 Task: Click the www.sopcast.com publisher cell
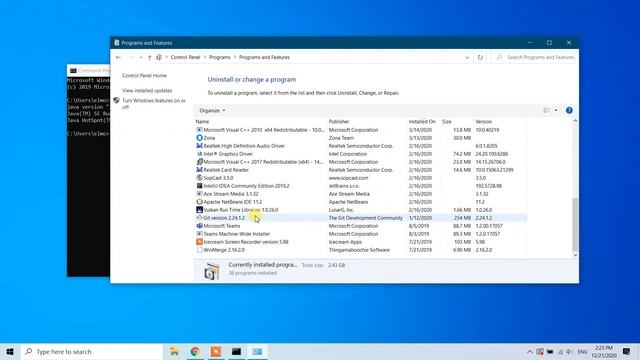point(349,178)
